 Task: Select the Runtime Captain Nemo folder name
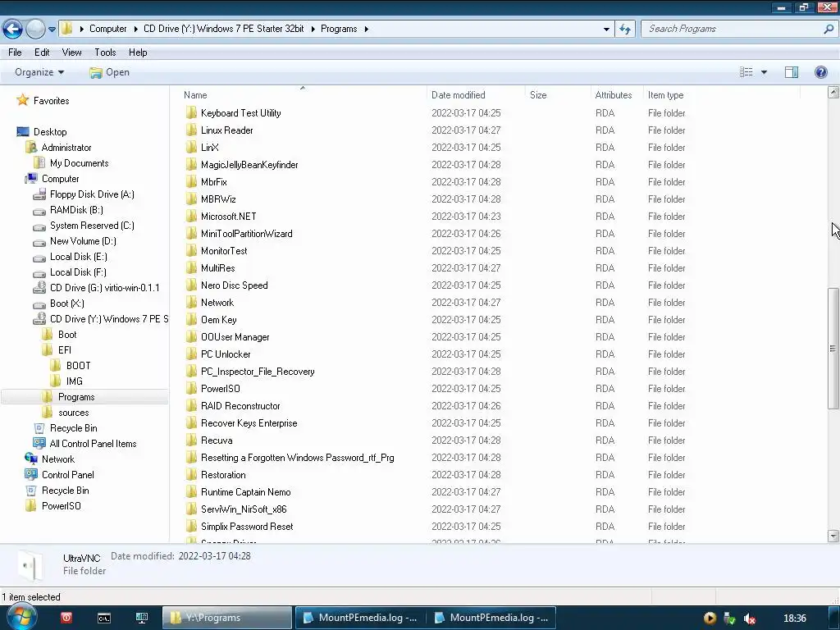[246, 492]
